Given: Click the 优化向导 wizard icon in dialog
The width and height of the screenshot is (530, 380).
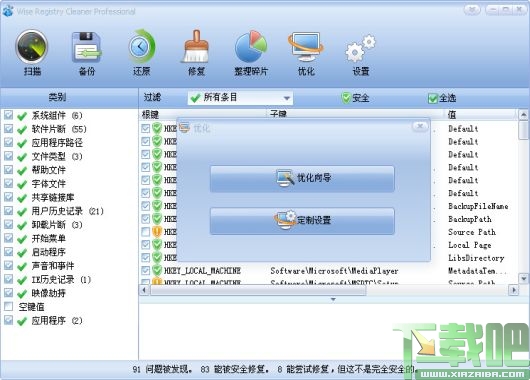Looking at the screenshot, I should (x=286, y=178).
